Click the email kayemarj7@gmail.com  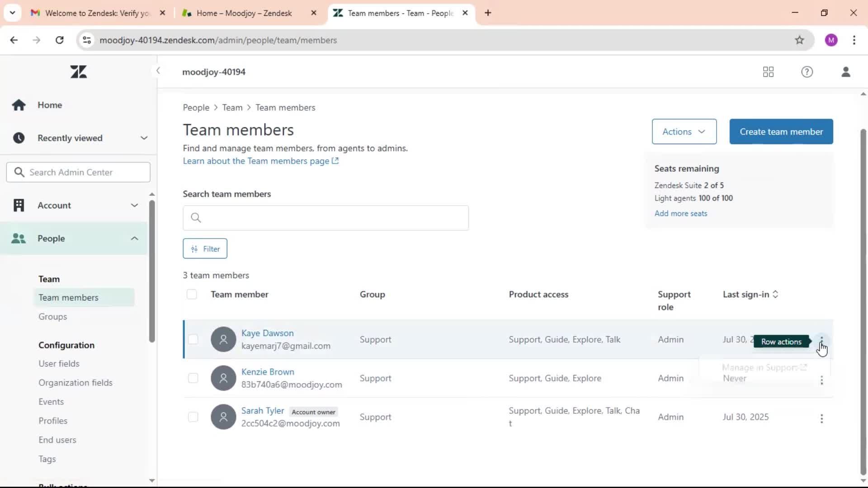286,346
